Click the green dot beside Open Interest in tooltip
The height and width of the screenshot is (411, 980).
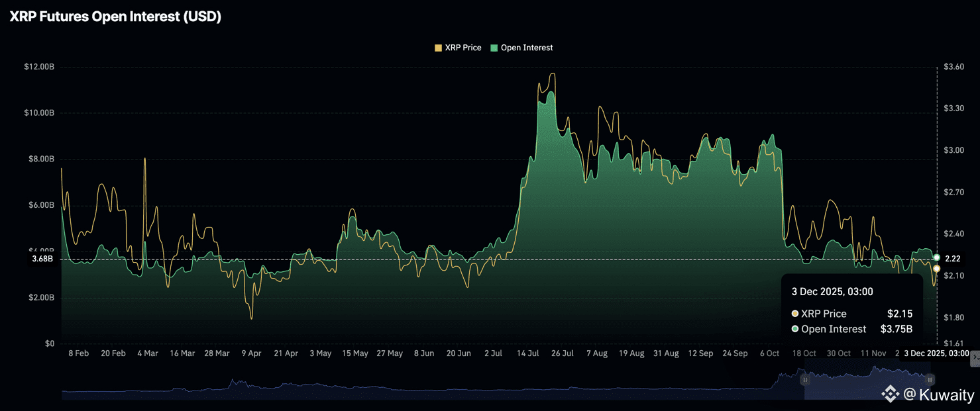(x=794, y=329)
